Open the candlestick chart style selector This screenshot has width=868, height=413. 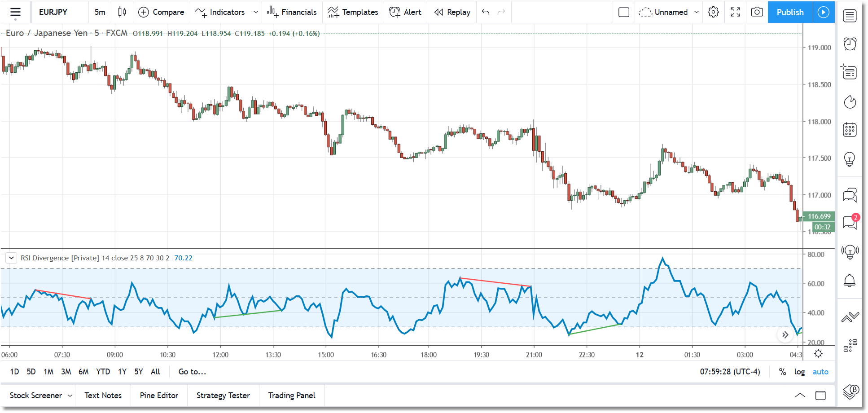click(x=122, y=12)
